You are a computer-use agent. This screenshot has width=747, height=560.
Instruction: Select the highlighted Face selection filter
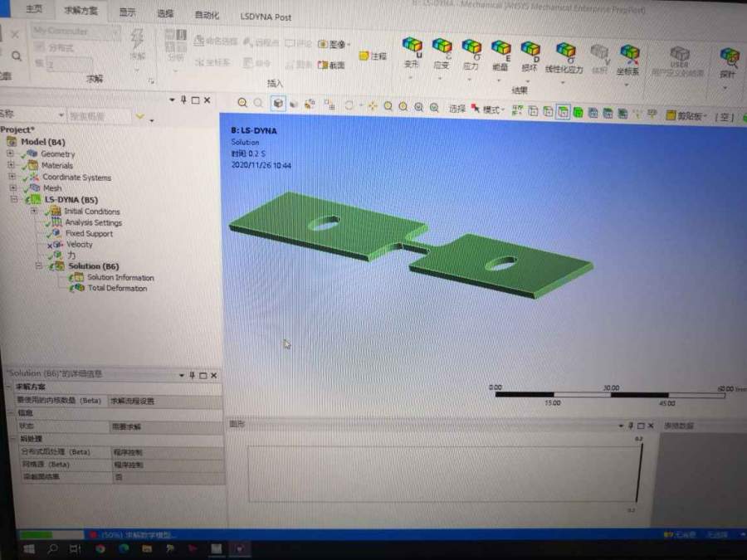pyautogui.click(x=563, y=112)
